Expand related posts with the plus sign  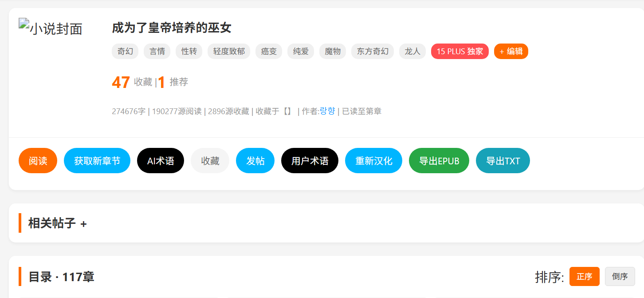pyautogui.click(x=83, y=224)
